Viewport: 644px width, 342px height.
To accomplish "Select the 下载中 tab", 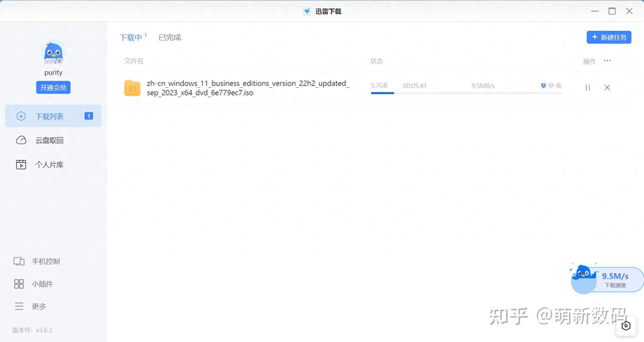I will coord(131,37).
